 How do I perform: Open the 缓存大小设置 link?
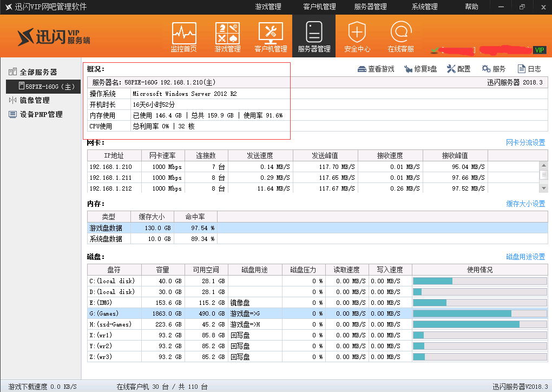coord(525,204)
